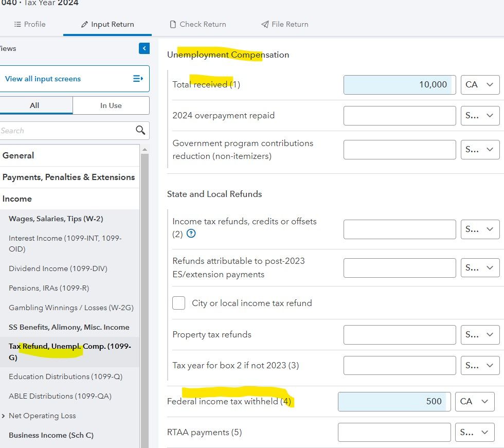Go to the File Return tab
This screenshot has height=448, width=504.
[x=284, y=24]
